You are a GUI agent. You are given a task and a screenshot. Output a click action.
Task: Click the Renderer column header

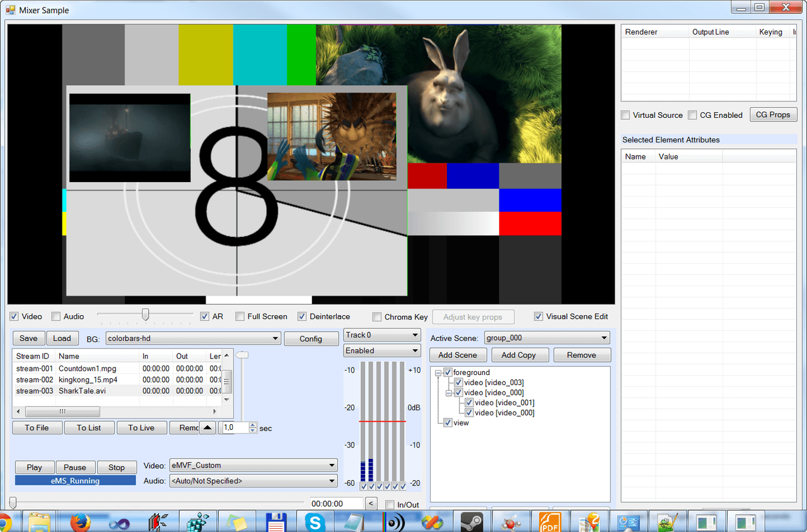[x=655, y=32]
